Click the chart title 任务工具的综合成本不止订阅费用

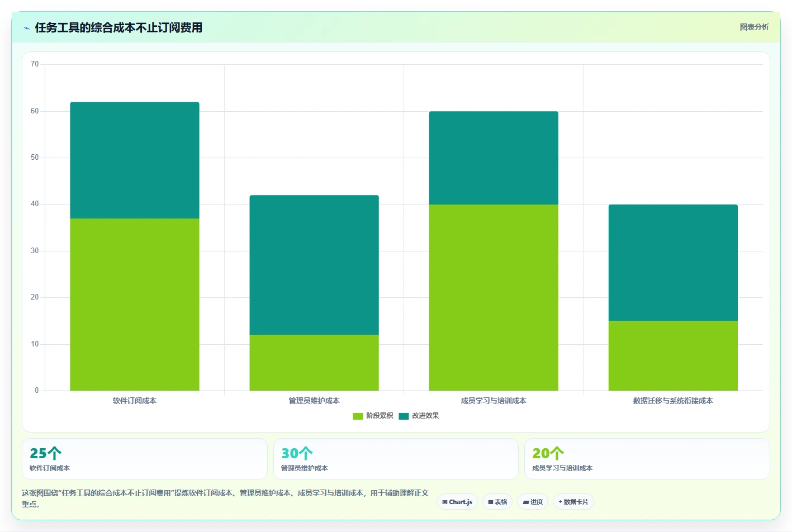point(118,28)
